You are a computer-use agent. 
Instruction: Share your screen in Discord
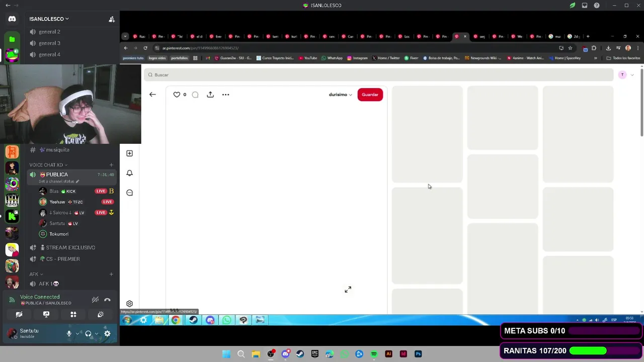pyautogui.click(x=46, y=314)
